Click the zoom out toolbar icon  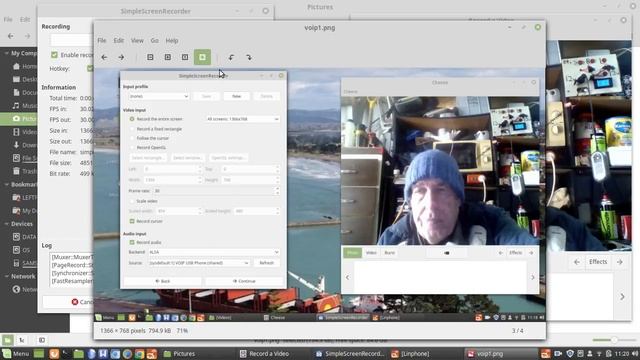tap(150, 57)
